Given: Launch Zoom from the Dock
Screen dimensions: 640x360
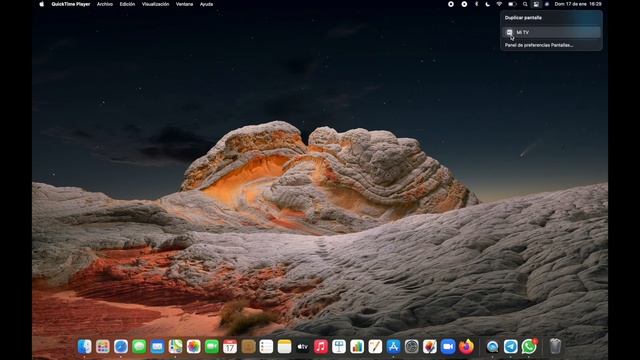Looking at the screenshot, I should (x=448, y=347).
